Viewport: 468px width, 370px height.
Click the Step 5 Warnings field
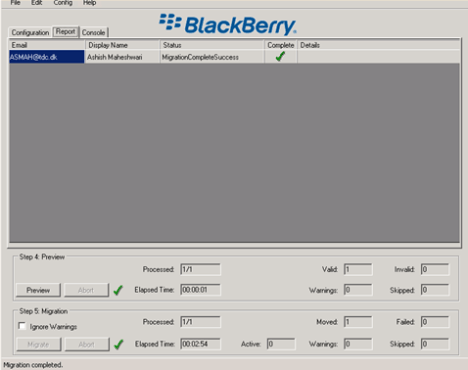(x=358, y=344)
